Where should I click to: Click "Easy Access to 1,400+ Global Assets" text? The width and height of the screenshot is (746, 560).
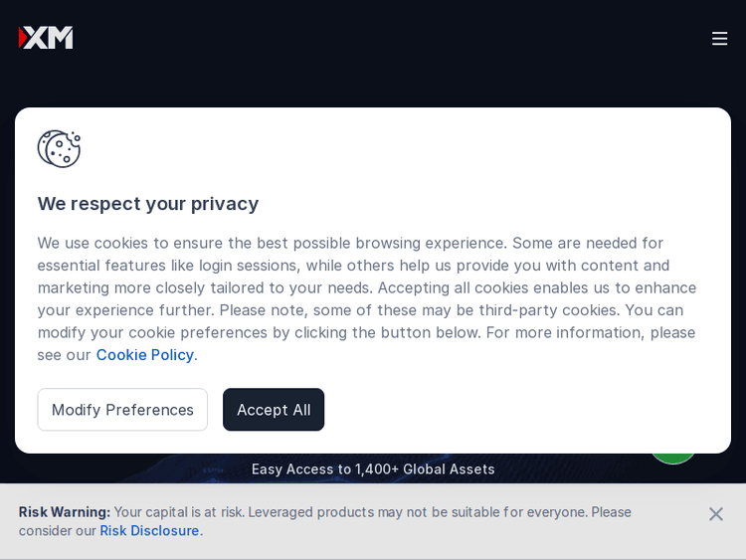(x=373, y=469)
